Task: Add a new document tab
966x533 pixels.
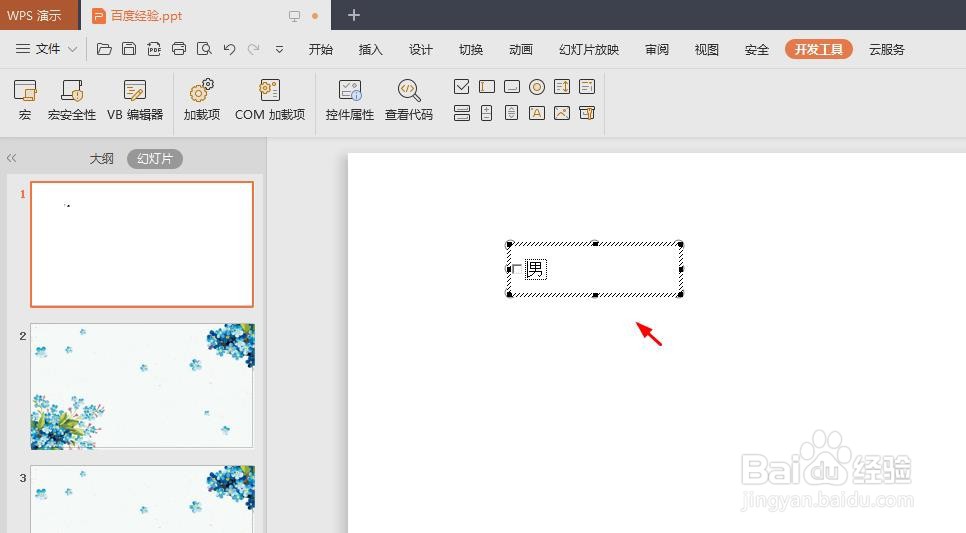Action: pos(354,15)
